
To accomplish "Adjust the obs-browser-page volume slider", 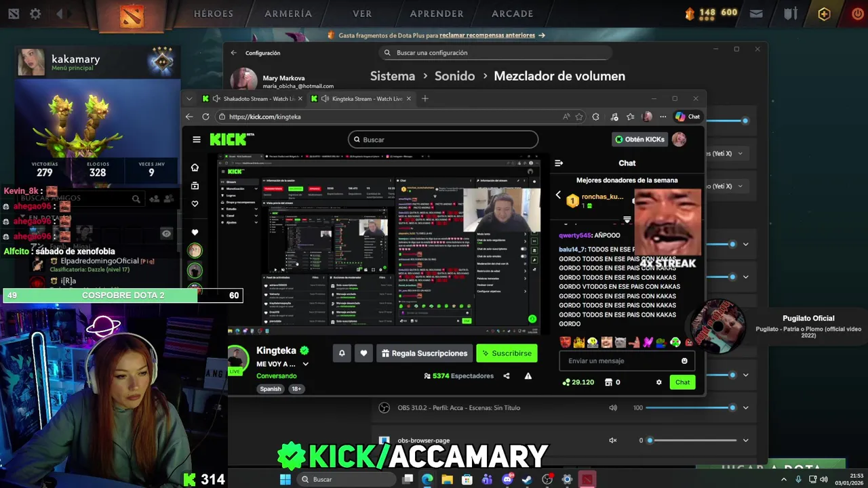I will point(690,441).
